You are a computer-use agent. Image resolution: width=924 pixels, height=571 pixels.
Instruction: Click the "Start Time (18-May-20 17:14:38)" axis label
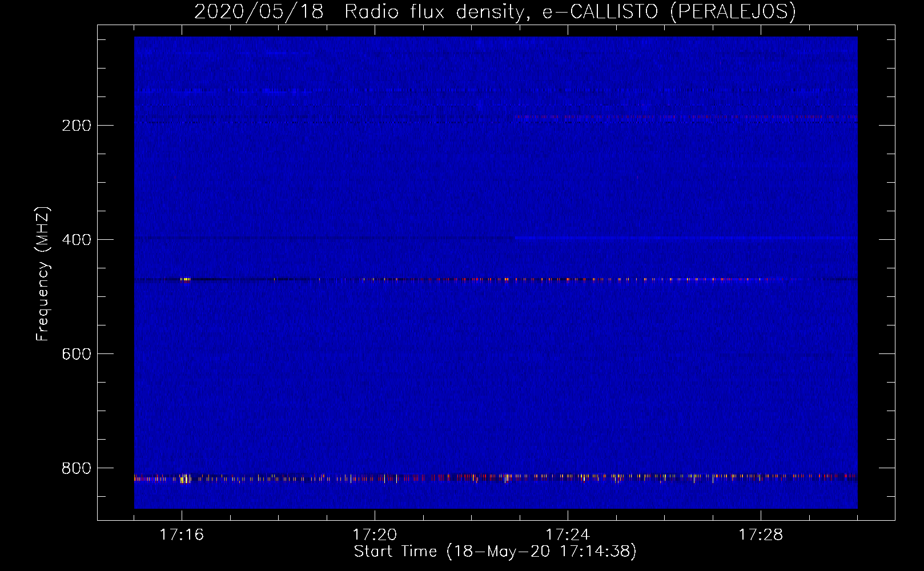[495, 552]
